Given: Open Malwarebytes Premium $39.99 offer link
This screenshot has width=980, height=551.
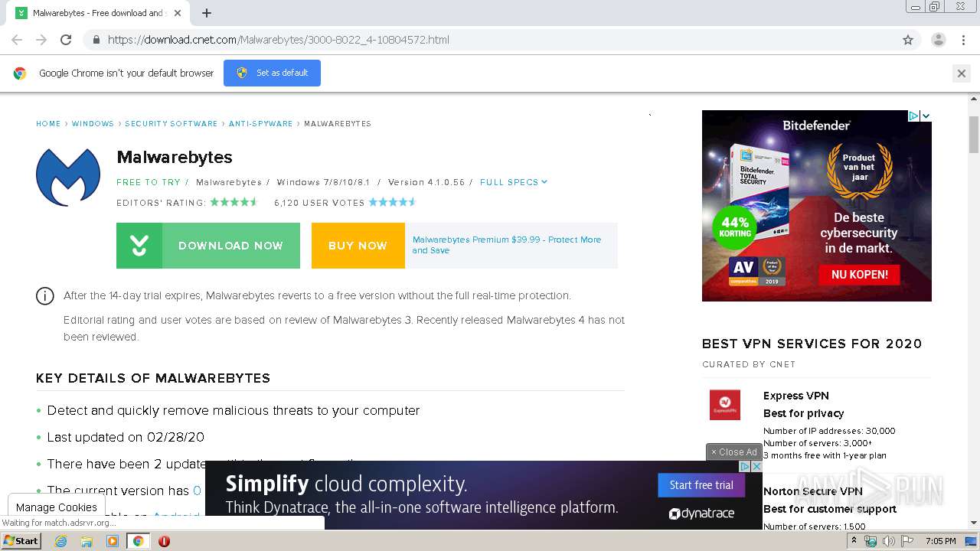Looking at the screenshot, I should 507,245.
